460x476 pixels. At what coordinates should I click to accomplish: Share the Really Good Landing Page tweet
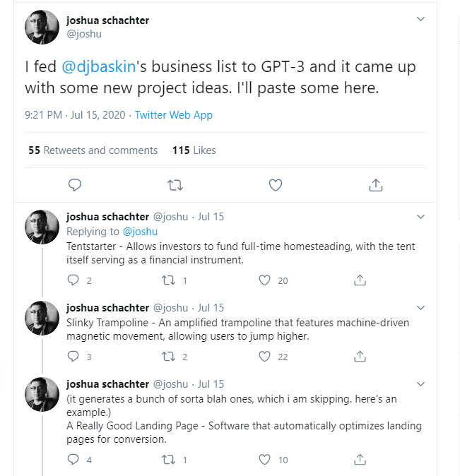point(360,460)
